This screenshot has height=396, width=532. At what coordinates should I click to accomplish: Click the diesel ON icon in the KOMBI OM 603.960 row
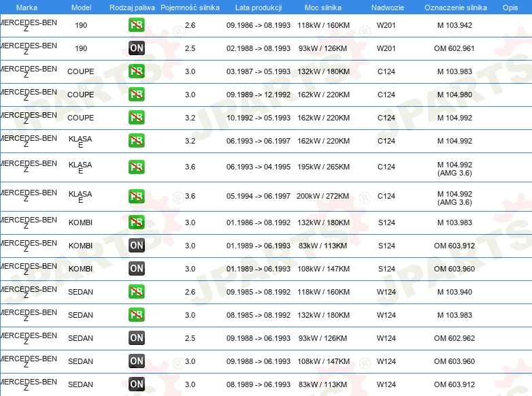[x=137, y=268]
